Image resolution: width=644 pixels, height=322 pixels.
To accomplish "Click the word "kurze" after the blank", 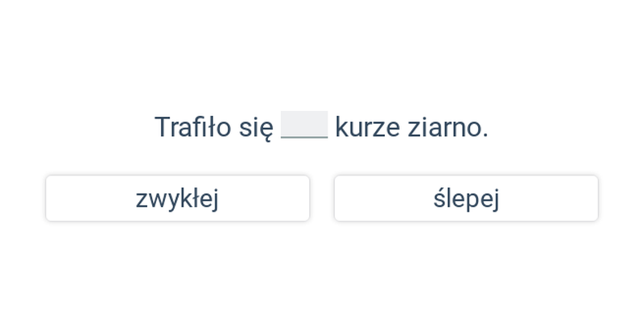I will [368, 127].
